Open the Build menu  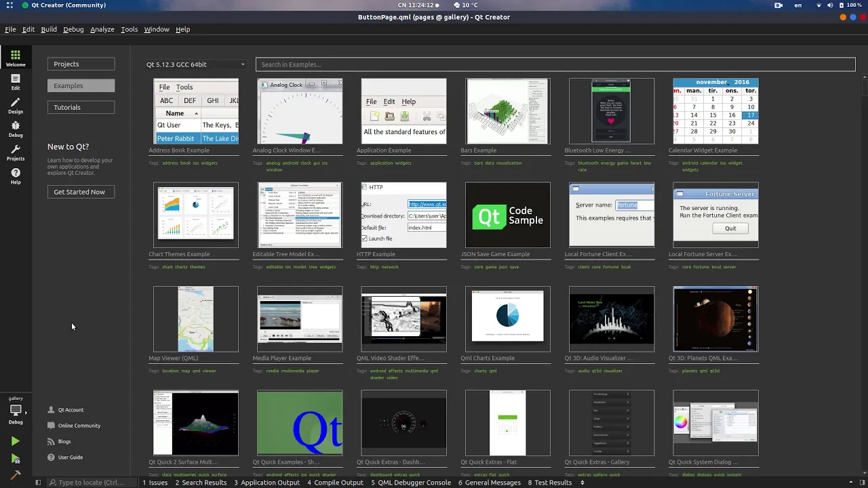(49, 29)
